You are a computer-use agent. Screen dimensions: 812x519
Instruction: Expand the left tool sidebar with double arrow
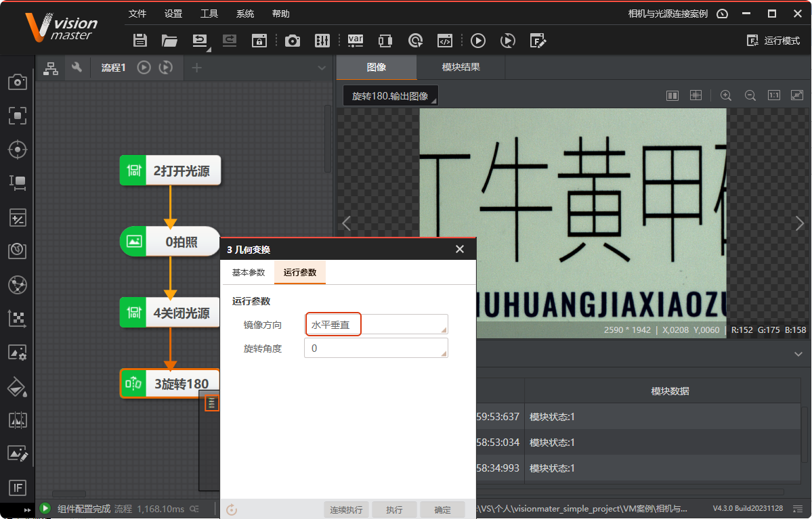click(27, 510)
